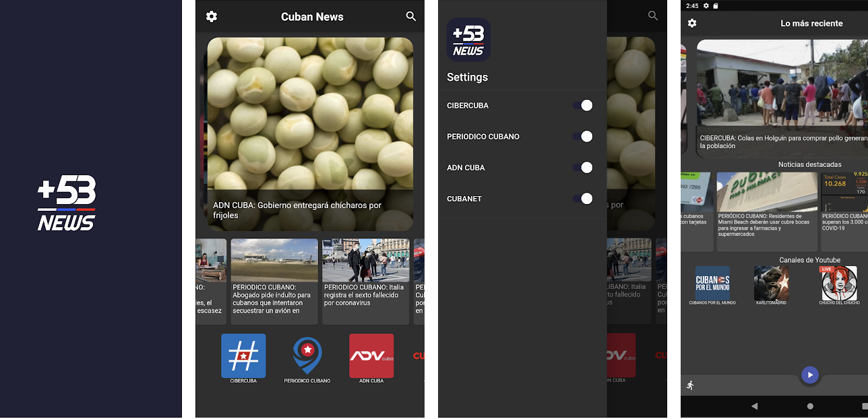This screenshot has height=419, width=868.
Task: Click the dimmed search icon behind Settings drawer
Action: pyautogui.click(x=652, y=15)
